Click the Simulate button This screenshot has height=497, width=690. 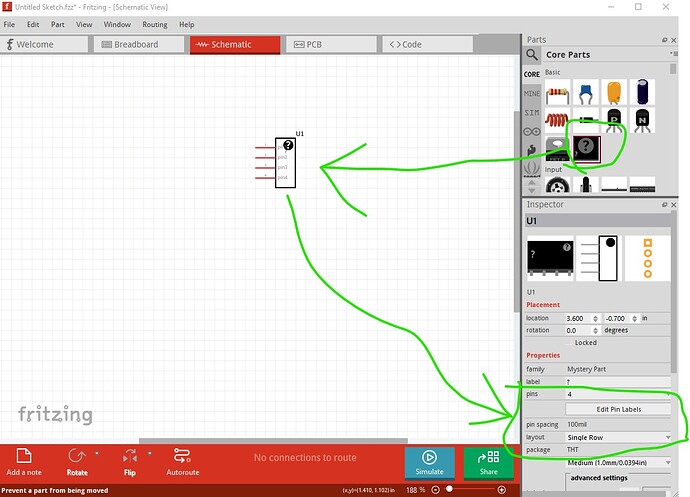tap(429, 463)
